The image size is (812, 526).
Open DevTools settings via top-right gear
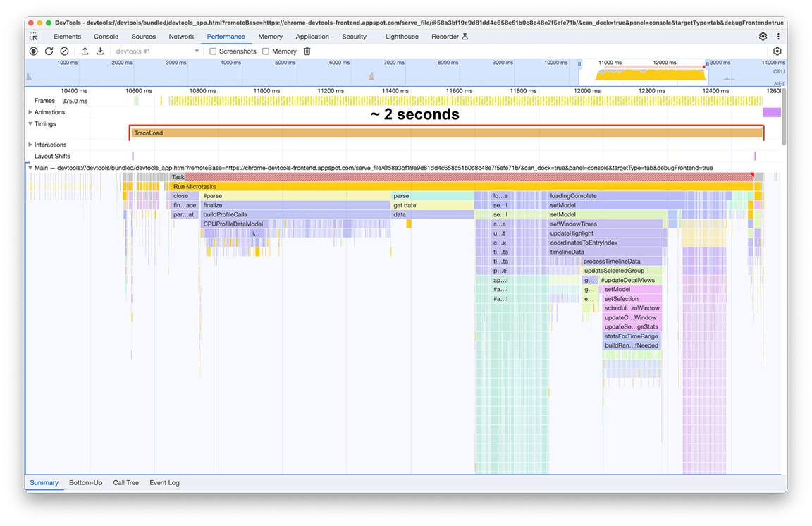[x=763, y=36]
